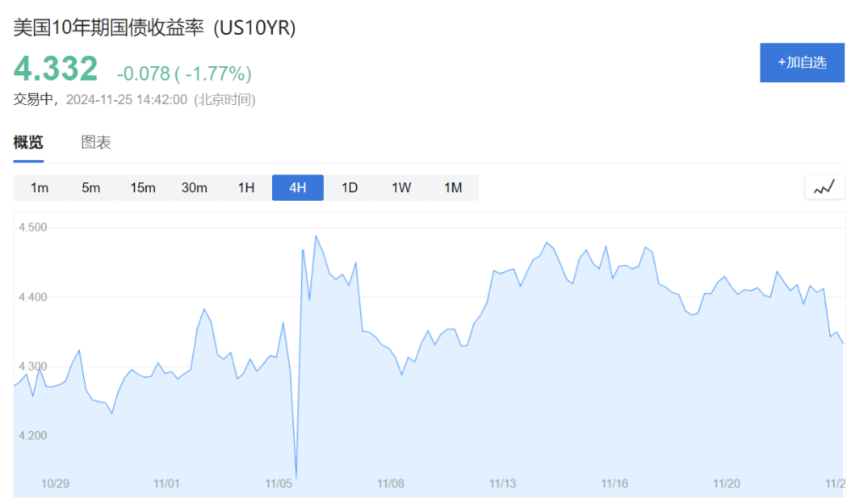Select the 5m interval option

click(x=91, y=188)
